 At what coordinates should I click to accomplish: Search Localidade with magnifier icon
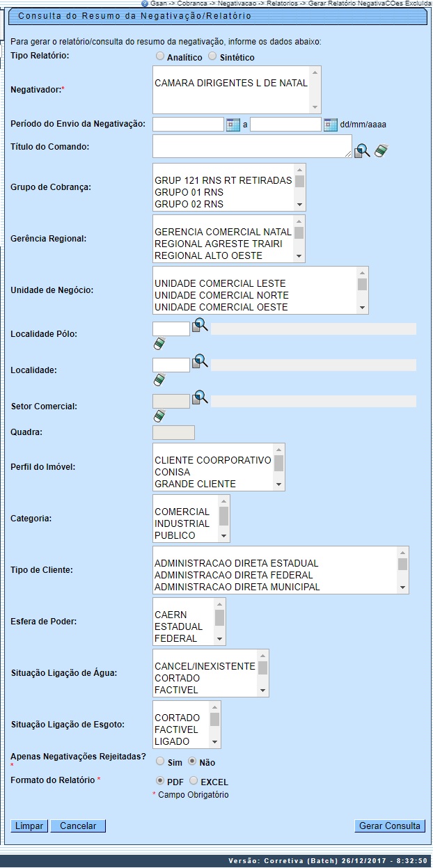point(200,362)
